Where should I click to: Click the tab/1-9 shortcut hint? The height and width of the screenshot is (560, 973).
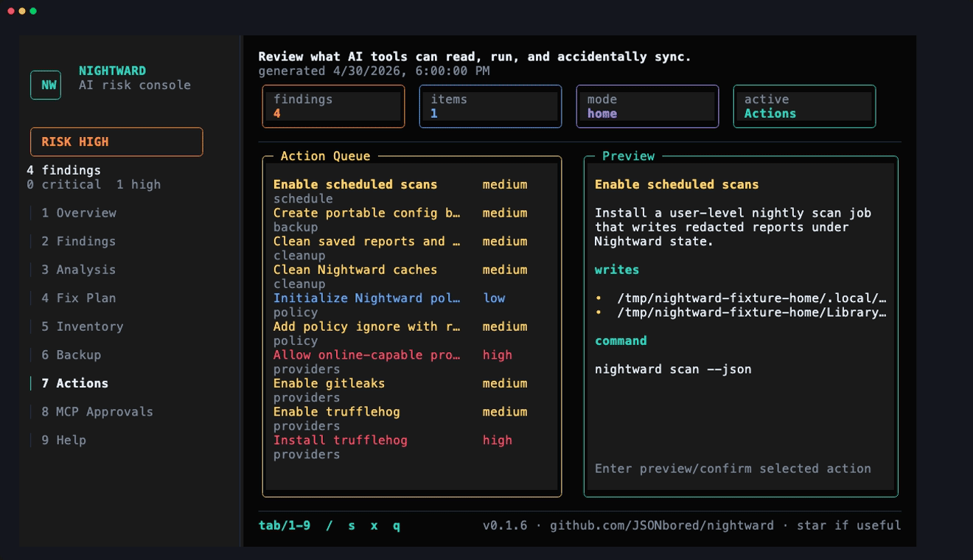click(285, 525)
